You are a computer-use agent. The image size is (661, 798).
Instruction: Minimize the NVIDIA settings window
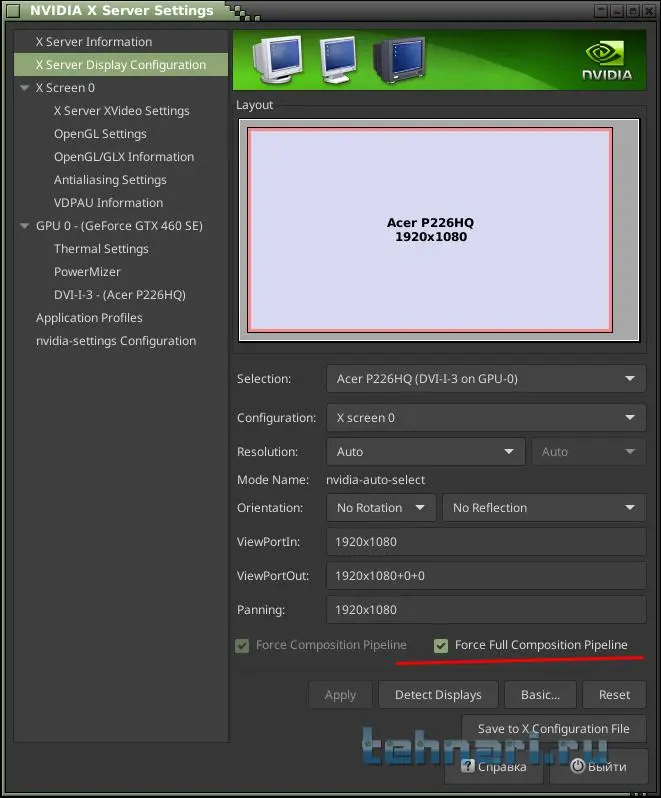[x=617, y=11]
